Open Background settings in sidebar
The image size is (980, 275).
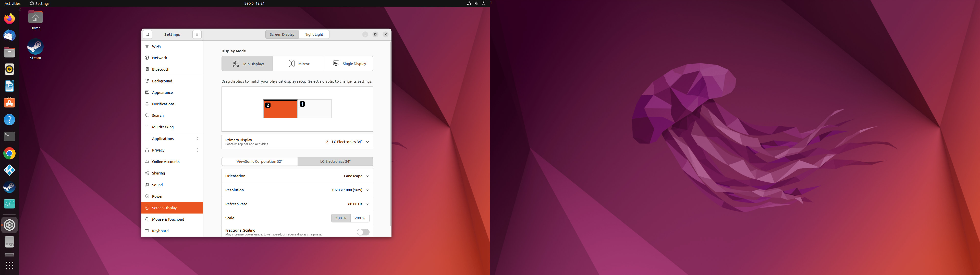[x=172, y=81]
